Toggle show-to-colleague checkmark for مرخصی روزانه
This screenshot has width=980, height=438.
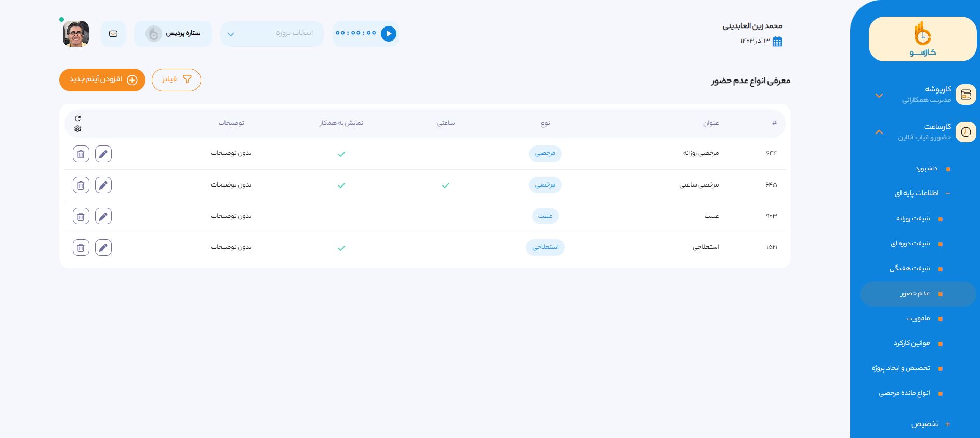[x=341, y=154]
